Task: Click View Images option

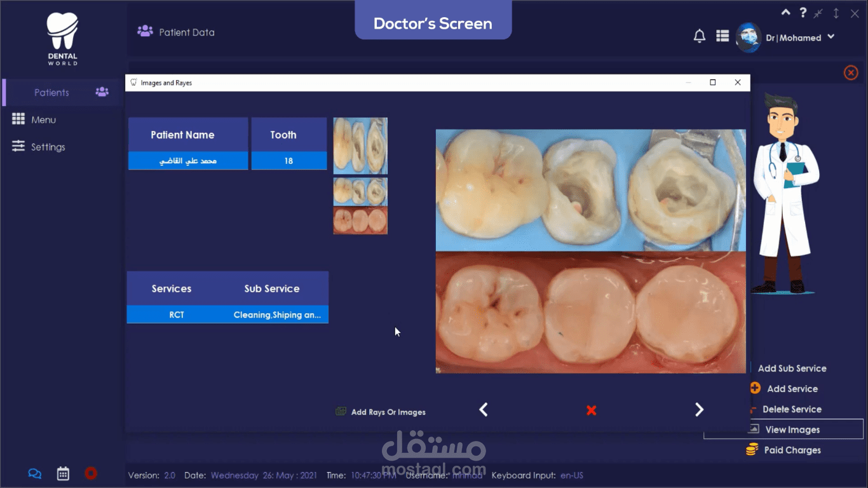Action: click(x=792, y=430)
